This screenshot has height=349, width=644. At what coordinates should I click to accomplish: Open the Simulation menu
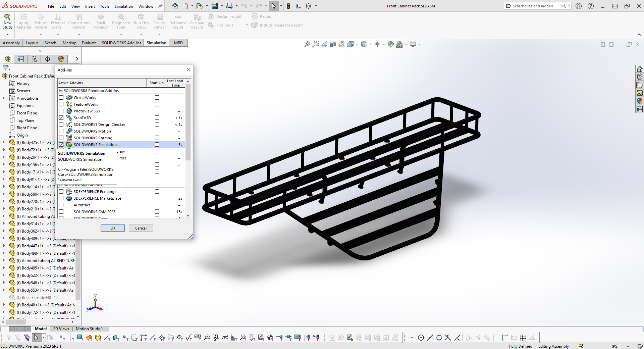pyautogui.click(x=123, y=6)
